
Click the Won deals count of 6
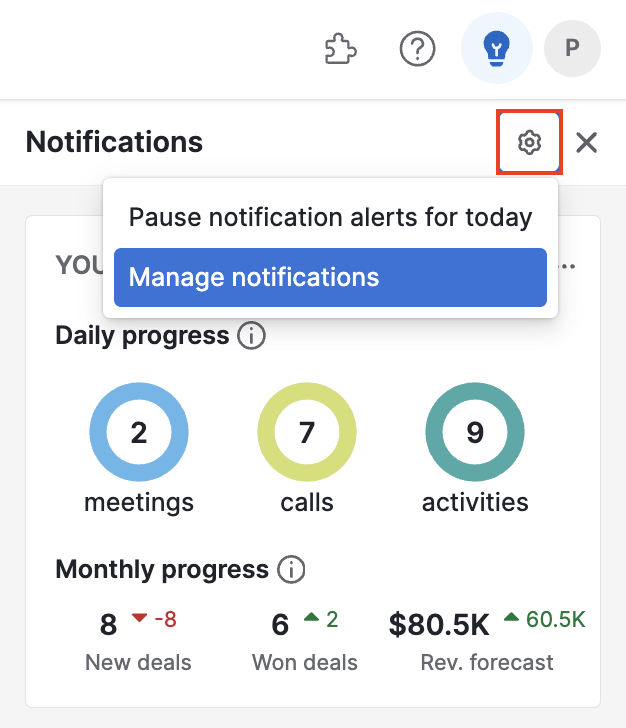(280, 624)
